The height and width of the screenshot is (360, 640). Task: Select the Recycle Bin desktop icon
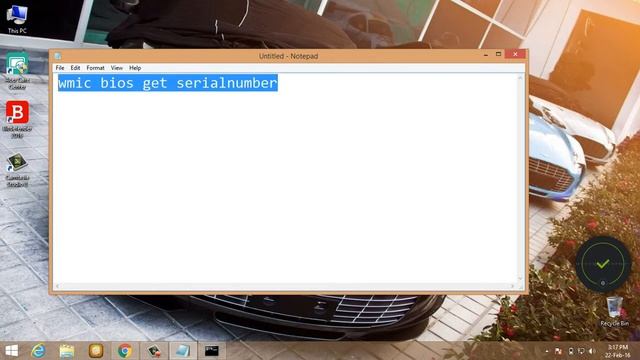click(614, 311)
